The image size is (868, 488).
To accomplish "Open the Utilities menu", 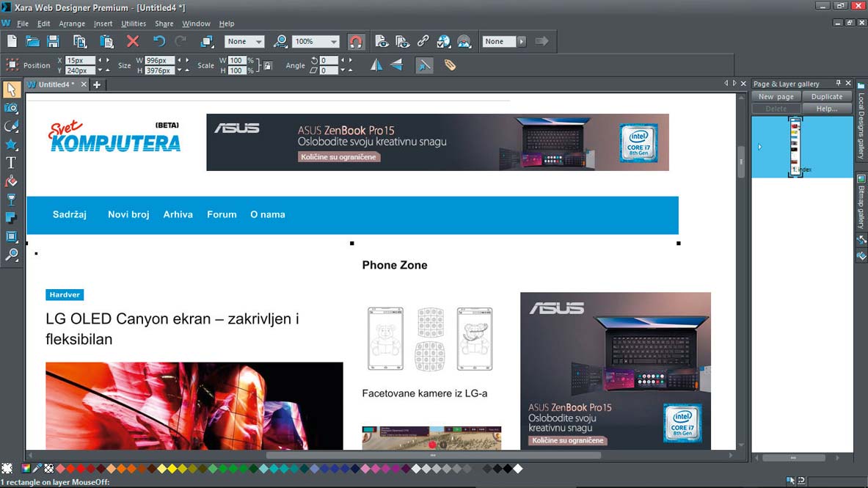I will (134, 23).
